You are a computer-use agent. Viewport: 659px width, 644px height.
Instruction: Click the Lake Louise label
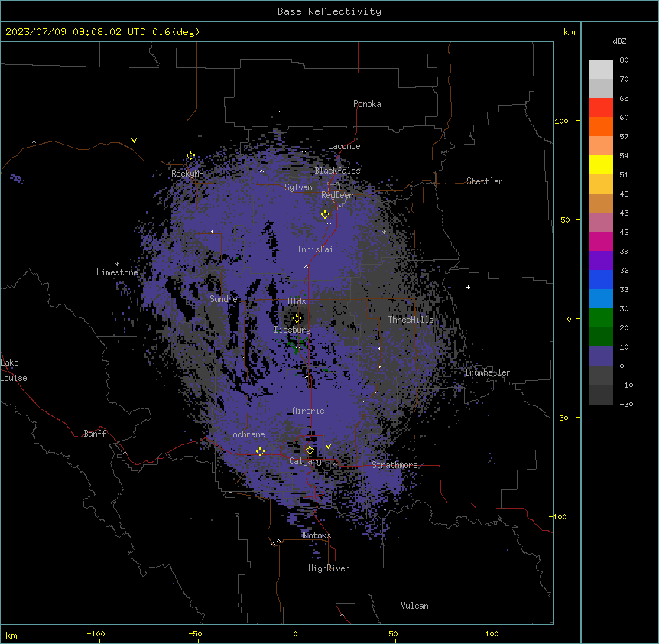coord(14,370)
